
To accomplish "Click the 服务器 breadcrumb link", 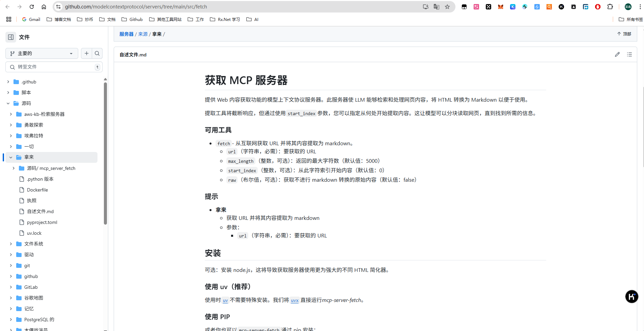I will point(127,34).
